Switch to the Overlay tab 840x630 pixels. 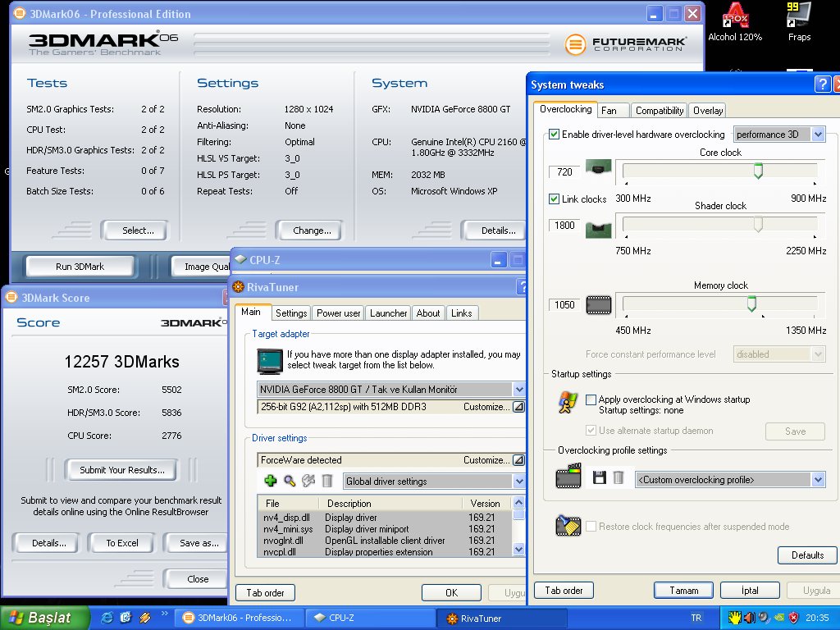click(x=708, y=111)
